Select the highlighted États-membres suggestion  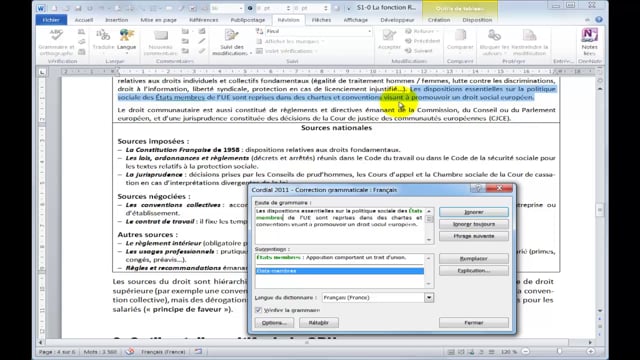pos(340,271)
